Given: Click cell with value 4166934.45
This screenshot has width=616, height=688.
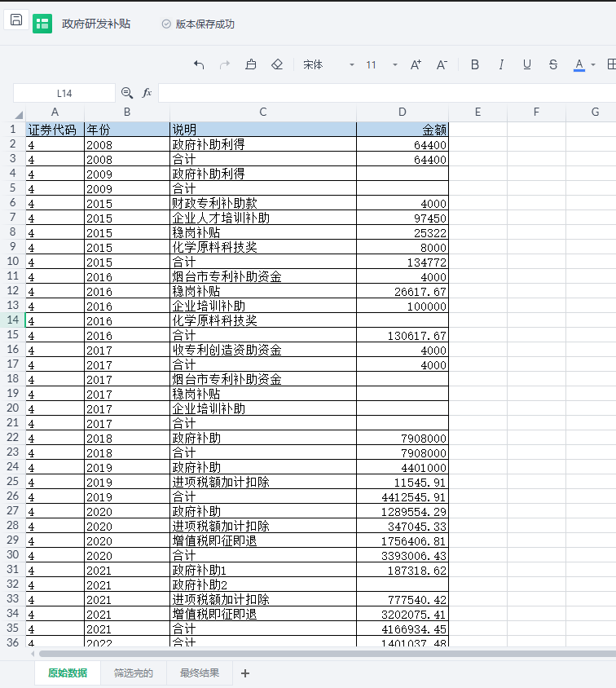Looking at the screenshot, I should tap(403, 628).
